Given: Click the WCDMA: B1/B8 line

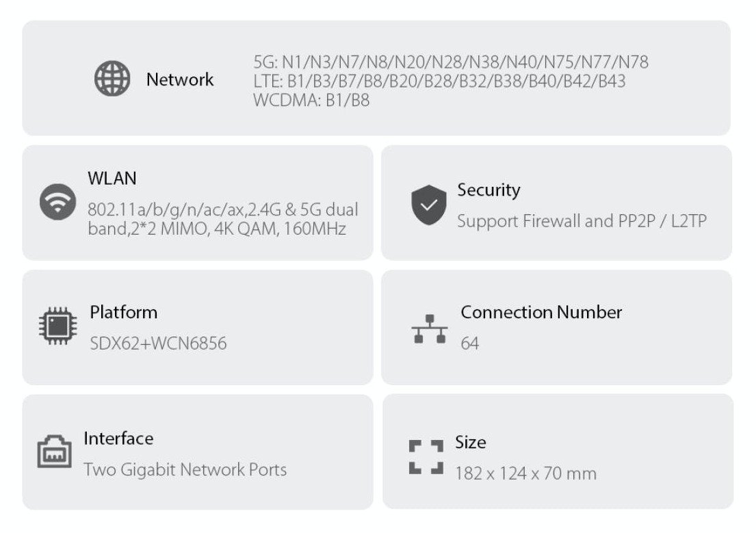Looking at the screenshot, I should 311,100.
